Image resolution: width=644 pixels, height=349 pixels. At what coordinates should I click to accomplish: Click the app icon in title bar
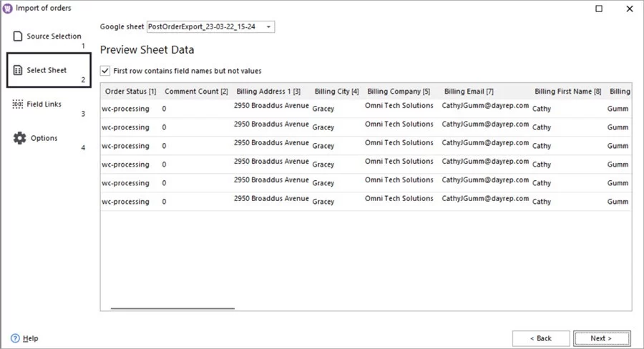coord(8,8)
